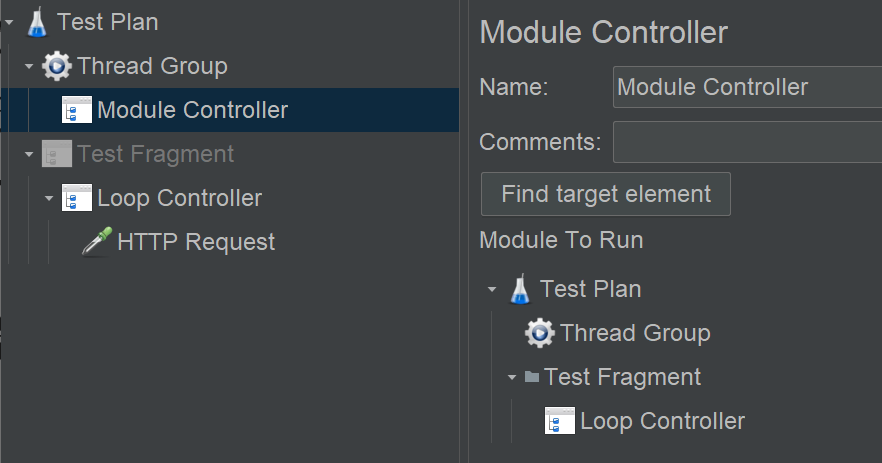This screenshot has height=463, width=882.
Task: Click into the Name input field
Action: tap(747, 87)
